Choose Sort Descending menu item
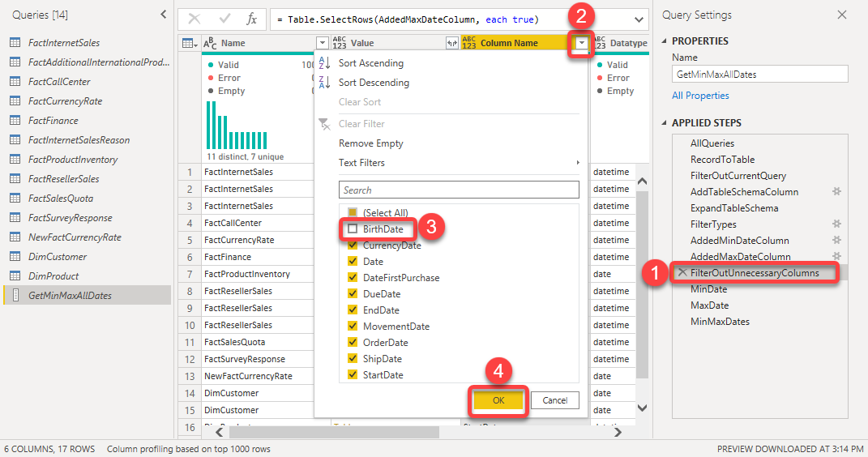 pyautogui.click(x=374, y=83)
